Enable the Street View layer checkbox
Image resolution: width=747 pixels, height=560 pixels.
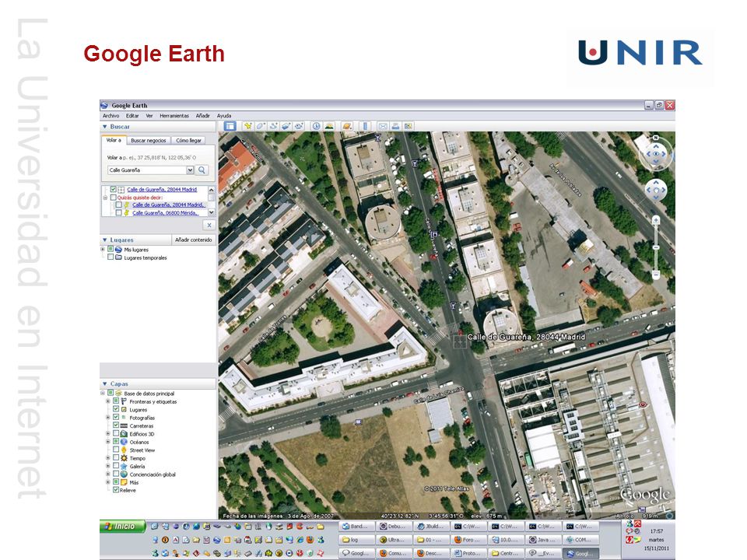point(116,450)
